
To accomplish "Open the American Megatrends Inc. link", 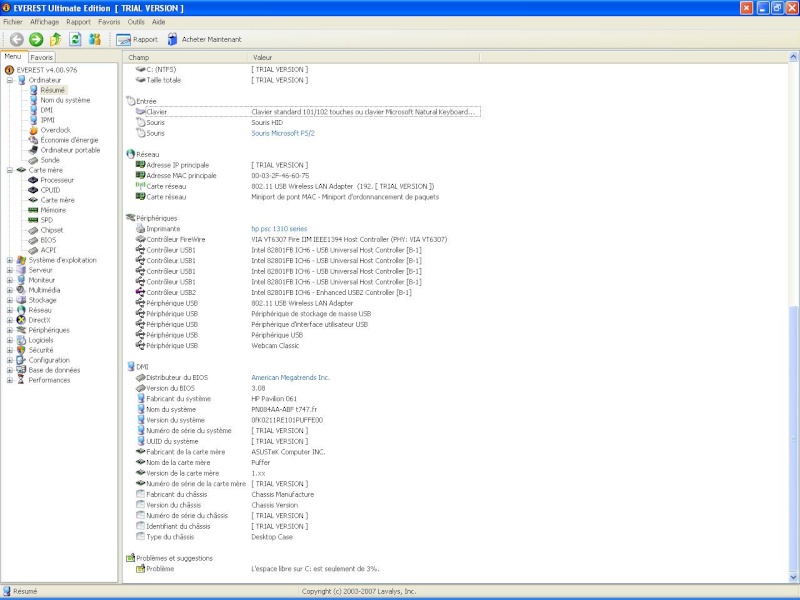I will 290,377.
